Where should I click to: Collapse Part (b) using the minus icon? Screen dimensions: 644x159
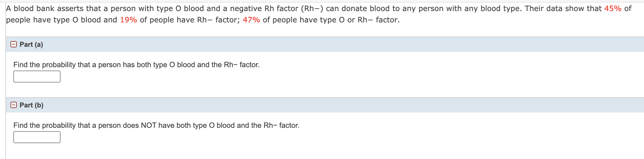[x=14, y=105]
